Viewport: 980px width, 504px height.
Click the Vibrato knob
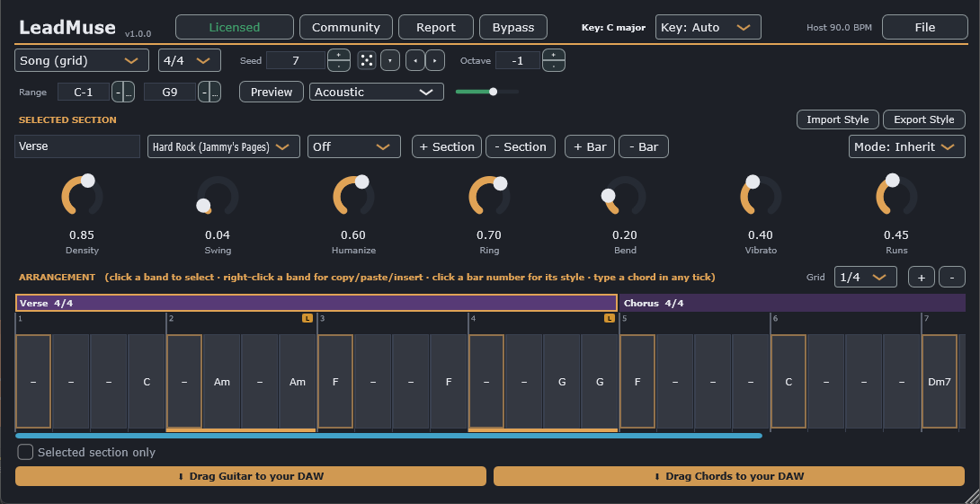[761, 196]
